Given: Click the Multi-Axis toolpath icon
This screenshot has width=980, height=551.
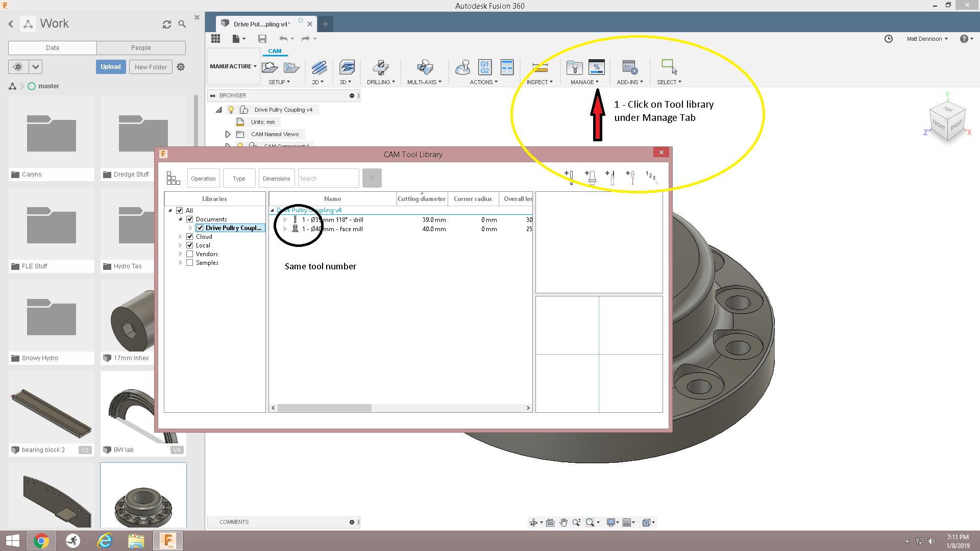Looking at the screenshot, I should click(x=425, y=67).
